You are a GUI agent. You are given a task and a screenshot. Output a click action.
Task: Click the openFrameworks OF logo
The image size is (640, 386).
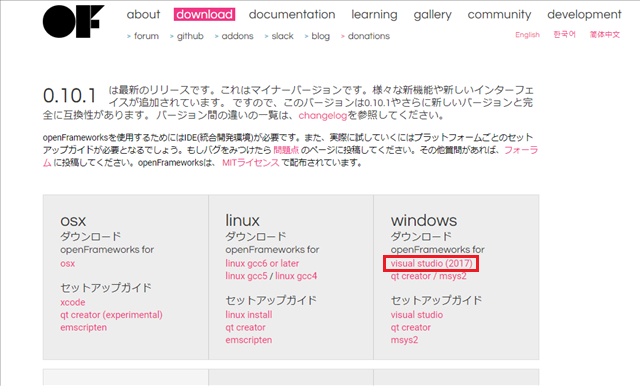pyautogui.click(x=73, y=22)
